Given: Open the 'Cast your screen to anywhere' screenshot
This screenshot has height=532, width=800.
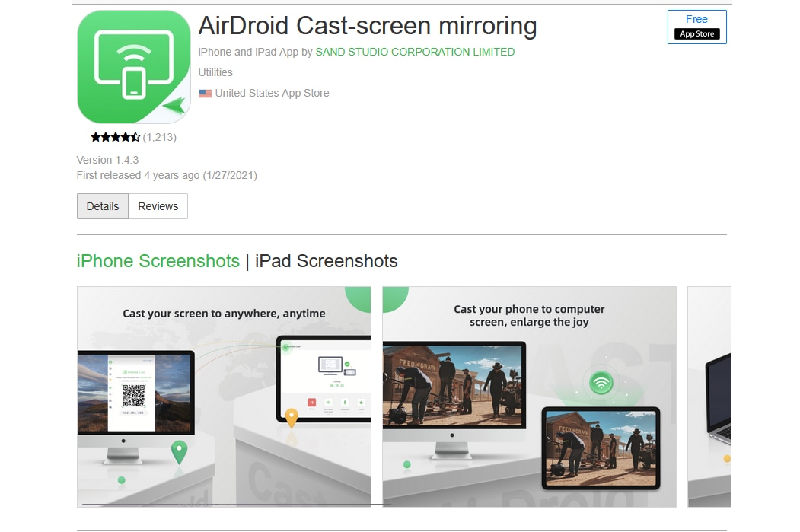Looking at the screenshot, I should [224, 397].
